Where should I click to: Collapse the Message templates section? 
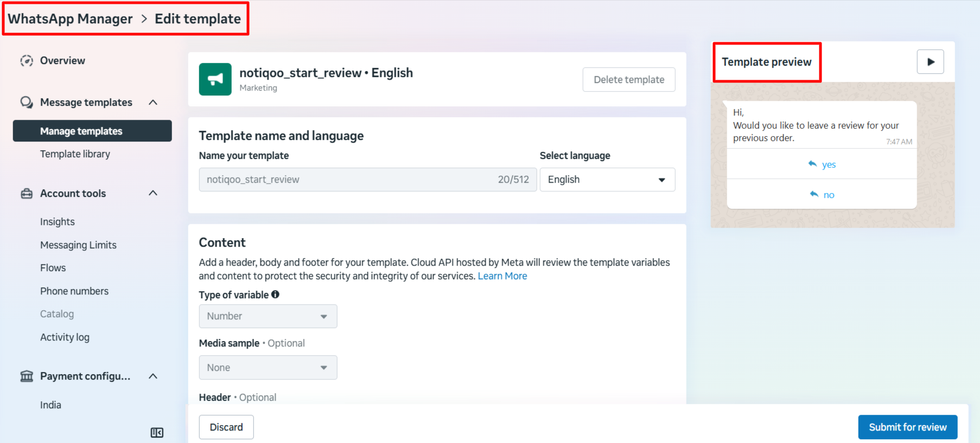pyautogui.click(x=153, y=102)
